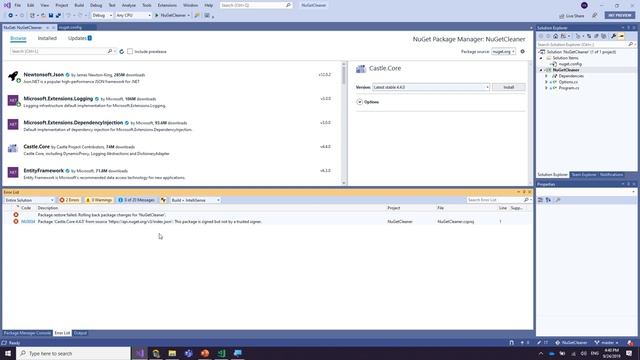Screen dimensions: 640x360
Task: Click the error list filter icon
Action: click(163, 200)
